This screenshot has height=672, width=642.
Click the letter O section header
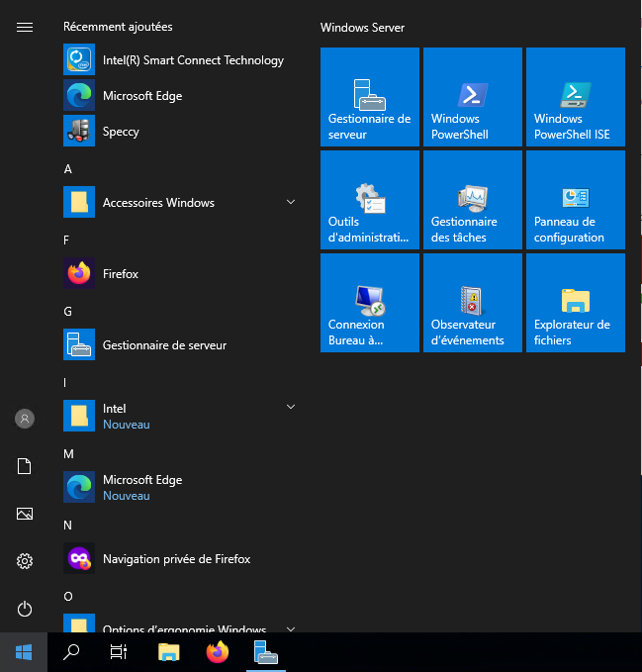tap(68, 596)
